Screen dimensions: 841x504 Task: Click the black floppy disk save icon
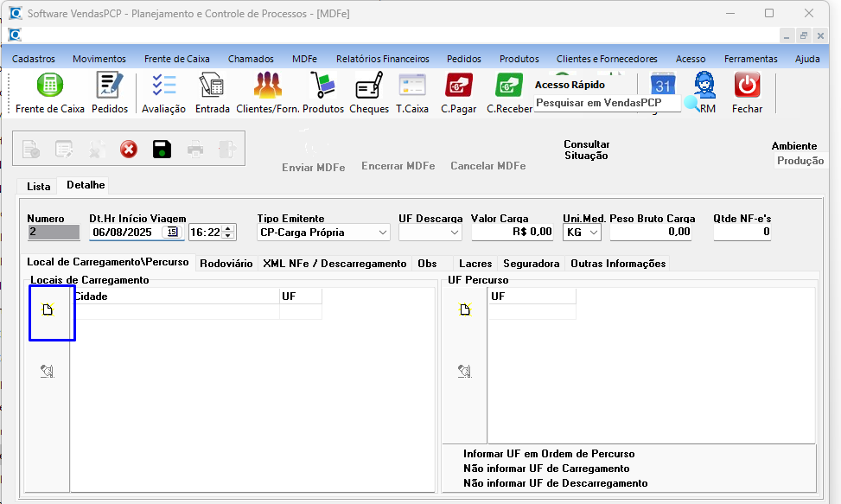point(162,150)
